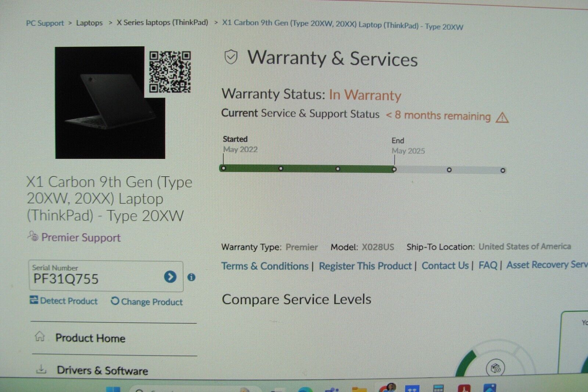This screenshot has width=588, height=392.
Task: Open the FAQ link
Action: [x=488, y=265]
